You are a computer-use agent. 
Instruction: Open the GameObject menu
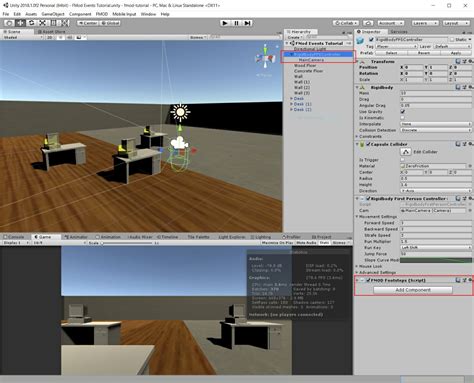click(53, 14)
